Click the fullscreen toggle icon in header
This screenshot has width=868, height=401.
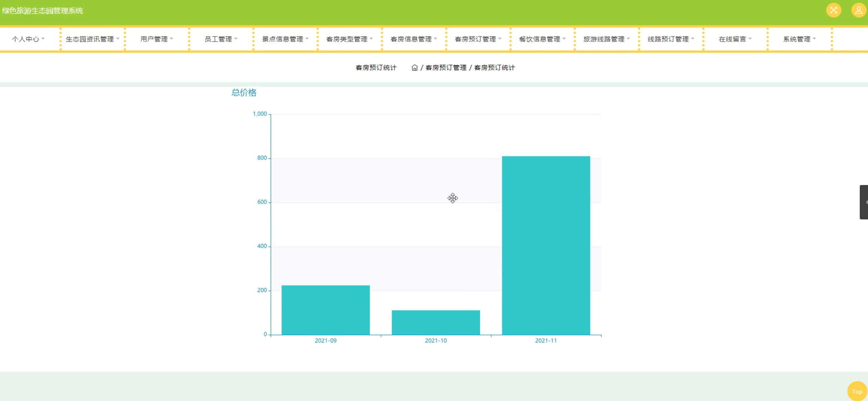833,10
